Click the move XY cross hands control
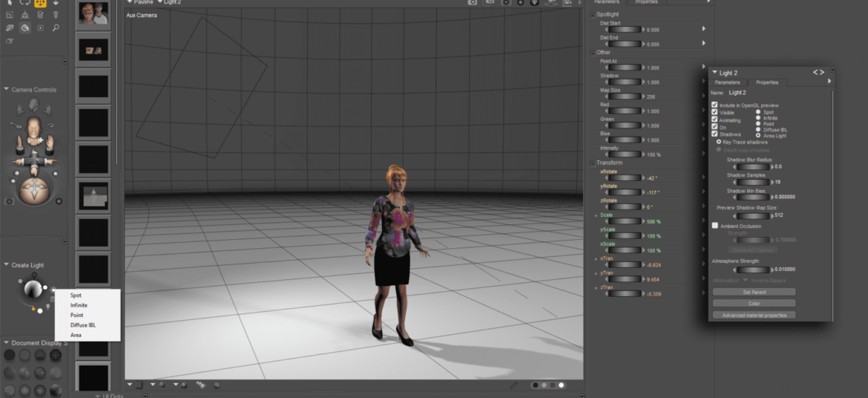 click(34, 161)
